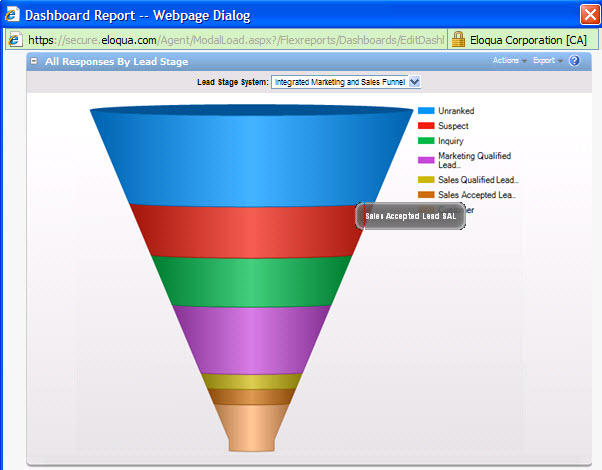This screenshot has width=602, height=470.
Task: Click the blue Unranked funnel segment
Action: coord(251,156)
